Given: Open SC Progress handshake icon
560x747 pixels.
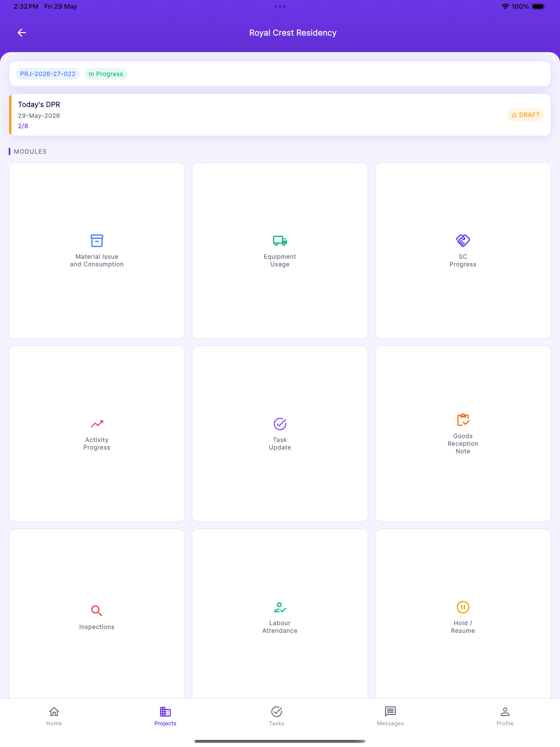Looking at the screenshot, I should click(463, 241).
